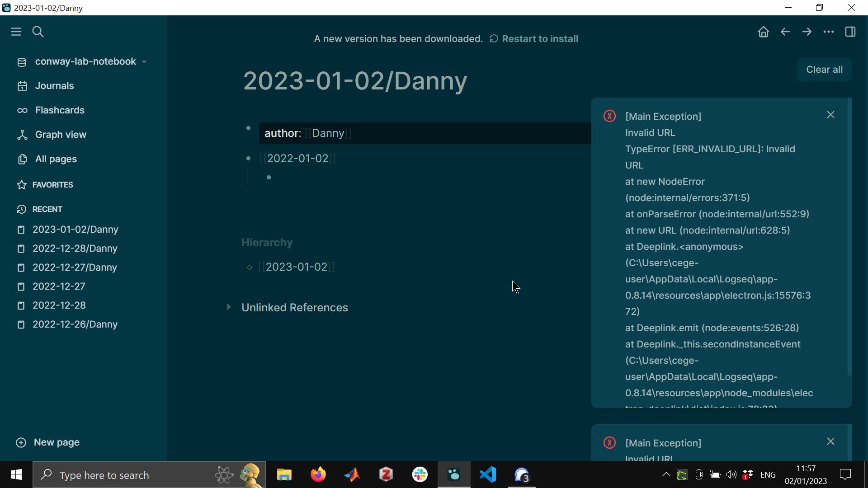Navigate home with the house icon
Viewport: 868px width, 488px height.
click(763, 32)
